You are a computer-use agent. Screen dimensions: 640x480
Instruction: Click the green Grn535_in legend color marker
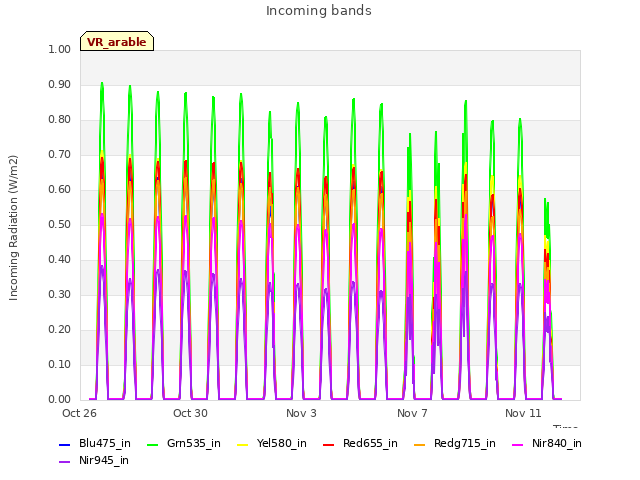click(x=152, y=444)
